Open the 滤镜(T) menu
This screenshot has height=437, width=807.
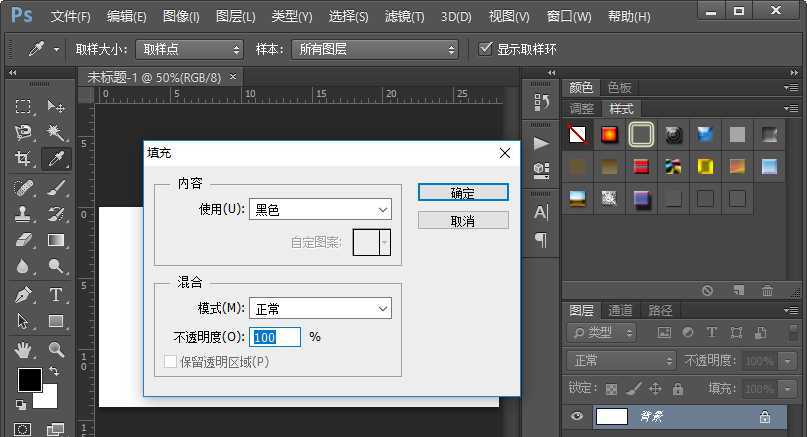click(x=404, y=17)
